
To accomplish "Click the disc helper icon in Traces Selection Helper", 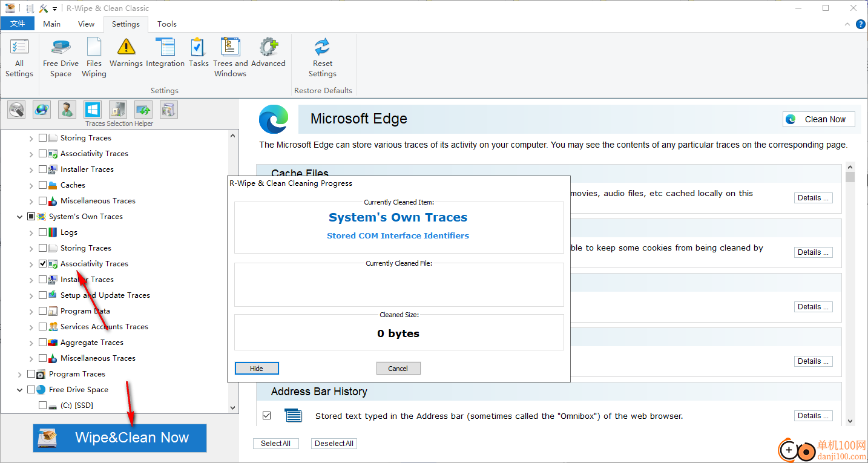I will click(x=16, y=110).
